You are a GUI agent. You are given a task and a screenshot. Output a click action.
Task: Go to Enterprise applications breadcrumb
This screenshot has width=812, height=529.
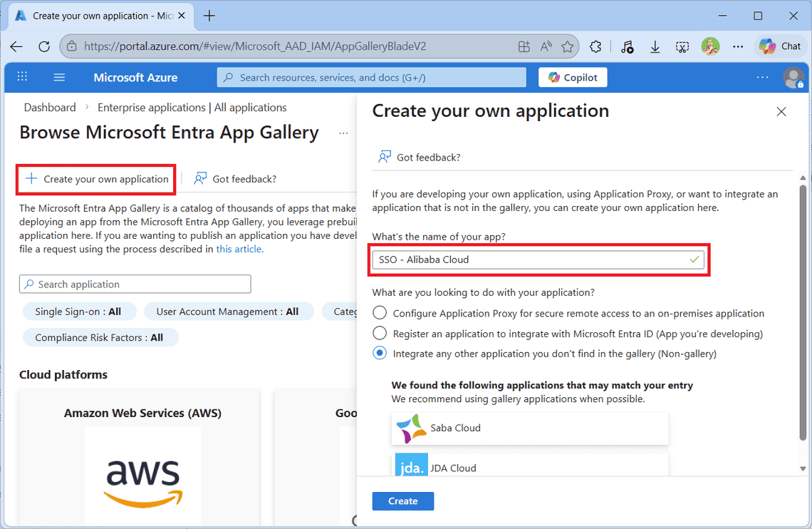192,108
